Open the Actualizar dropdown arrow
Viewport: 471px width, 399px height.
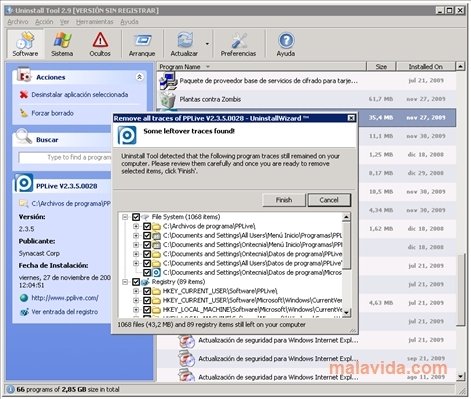pyautogui.click(x=207, y=44)
